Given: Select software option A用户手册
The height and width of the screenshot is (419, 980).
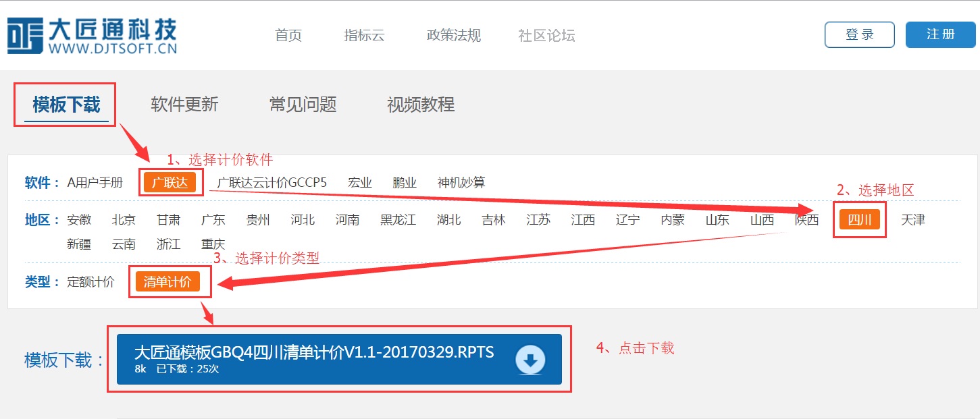Looking at the screenshot, I should 95,182.
